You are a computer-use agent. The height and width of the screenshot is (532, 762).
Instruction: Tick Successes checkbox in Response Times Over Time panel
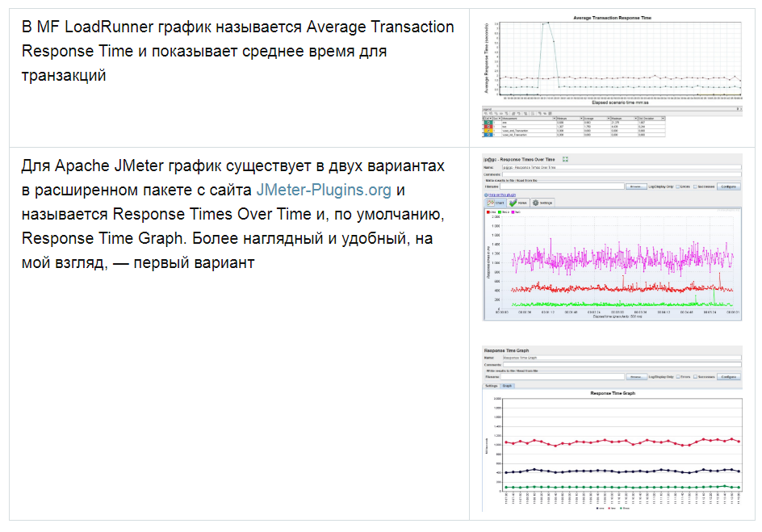click(x=696, y=186)
